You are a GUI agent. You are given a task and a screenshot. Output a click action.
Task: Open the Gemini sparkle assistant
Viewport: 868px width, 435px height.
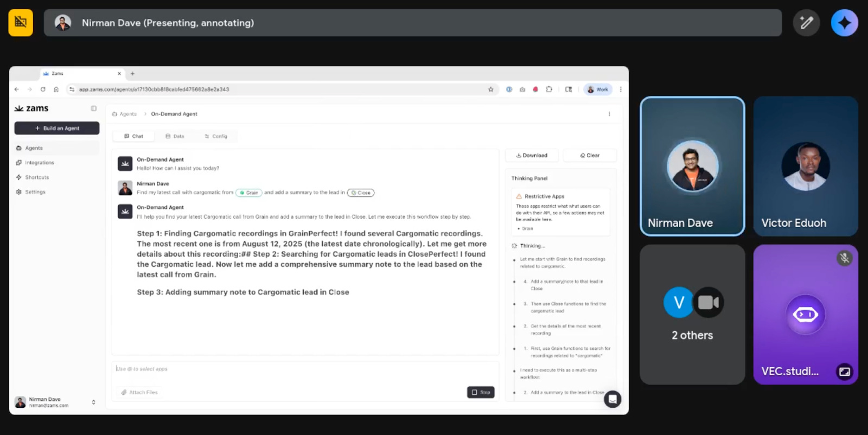pyautogui.click(x=844, y=23)
